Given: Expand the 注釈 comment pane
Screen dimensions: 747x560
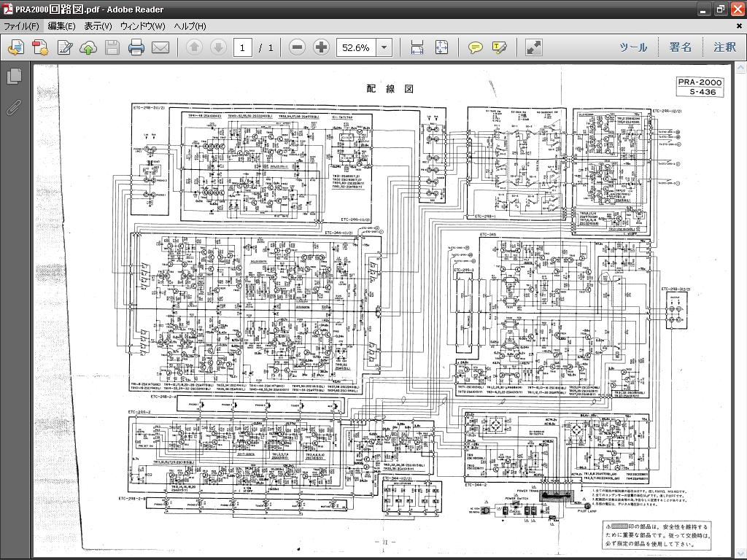Looking at the screenshot, I should (724, 47).
